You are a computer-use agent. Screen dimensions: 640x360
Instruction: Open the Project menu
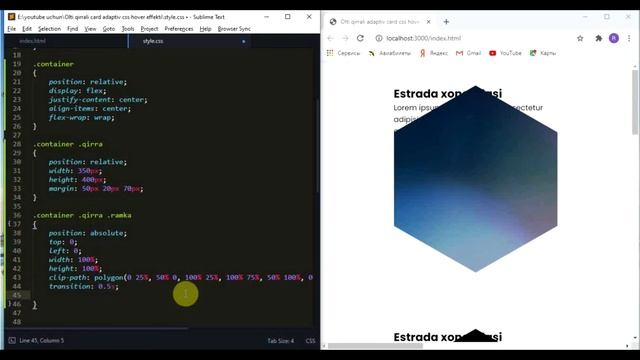pos(149,29)
